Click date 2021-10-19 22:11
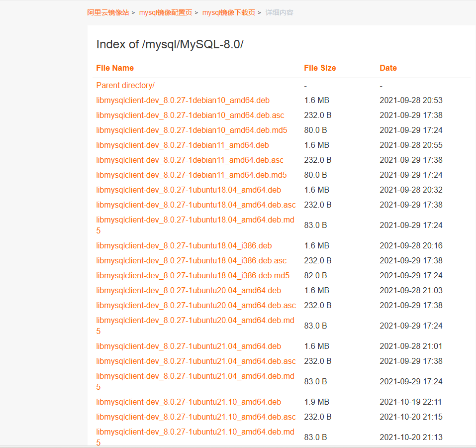476x448 pixels. click(x=411, y=402)
